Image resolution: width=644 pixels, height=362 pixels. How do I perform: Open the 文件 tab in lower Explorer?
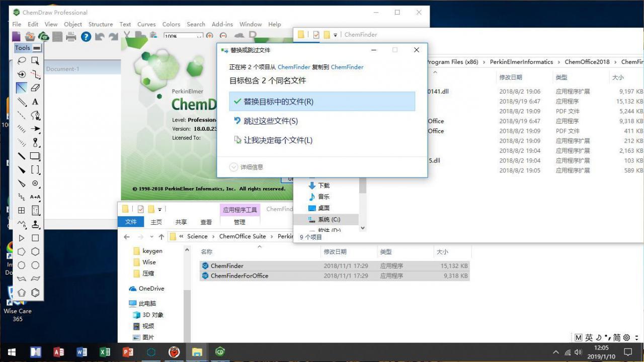coord(131,222)
